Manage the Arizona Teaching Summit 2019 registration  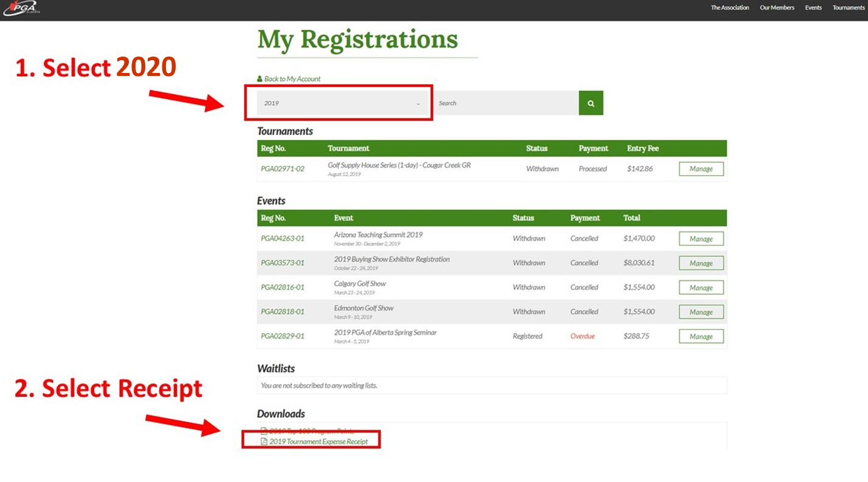(701, 239)
